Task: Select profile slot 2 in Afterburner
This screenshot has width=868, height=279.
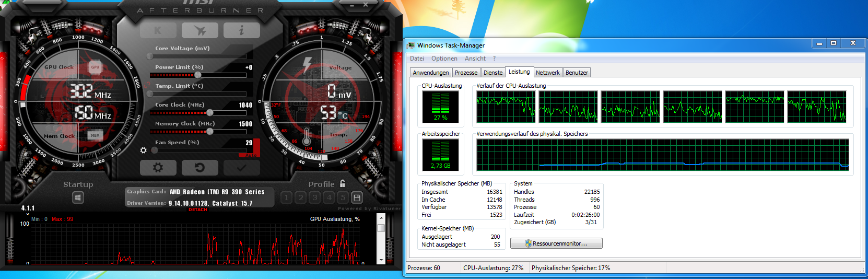Action: point(300,197)
